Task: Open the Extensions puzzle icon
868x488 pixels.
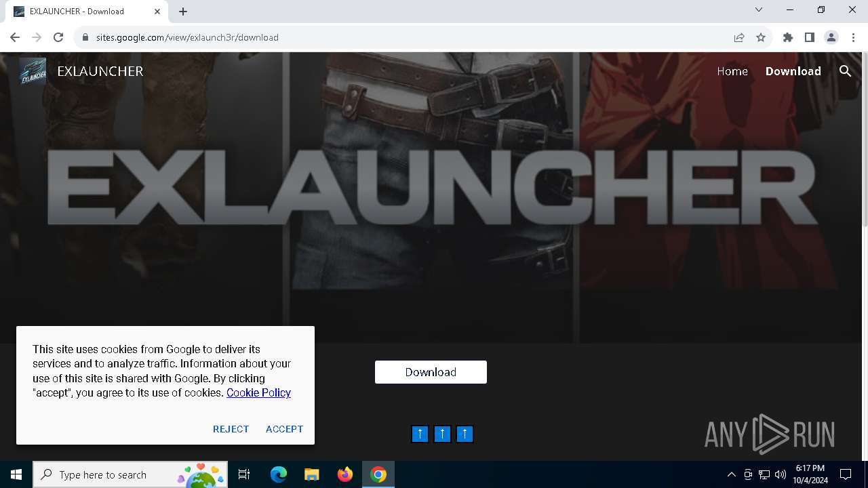Action: pos(788,37)
